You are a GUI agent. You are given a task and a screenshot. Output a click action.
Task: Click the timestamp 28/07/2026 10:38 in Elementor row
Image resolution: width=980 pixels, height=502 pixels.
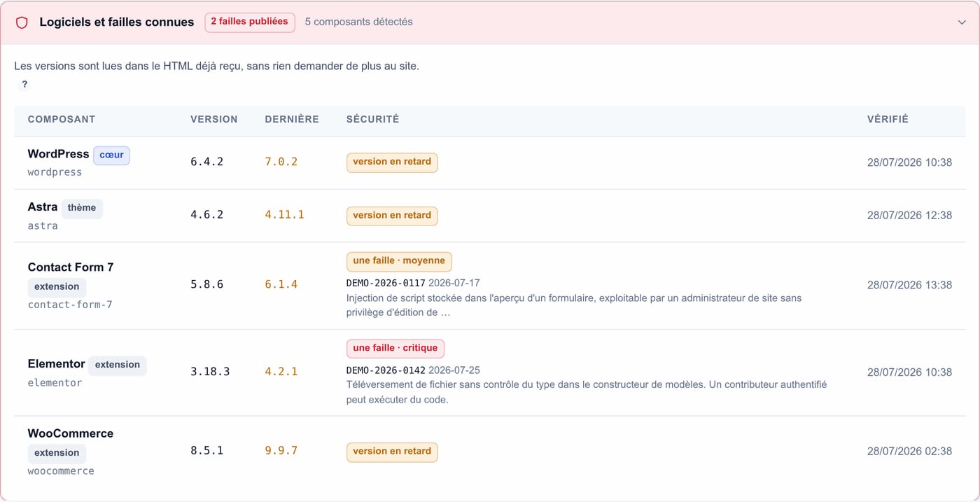pos(909,372)
